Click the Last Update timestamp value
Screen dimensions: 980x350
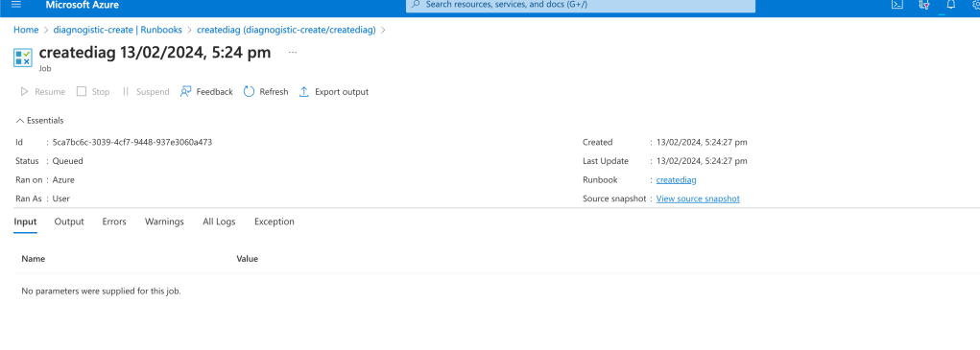[702, 161]
